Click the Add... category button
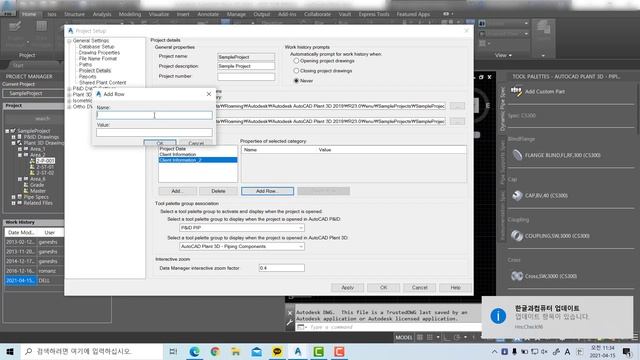Viewport: 640px width, 360px height. coord(177,191)
